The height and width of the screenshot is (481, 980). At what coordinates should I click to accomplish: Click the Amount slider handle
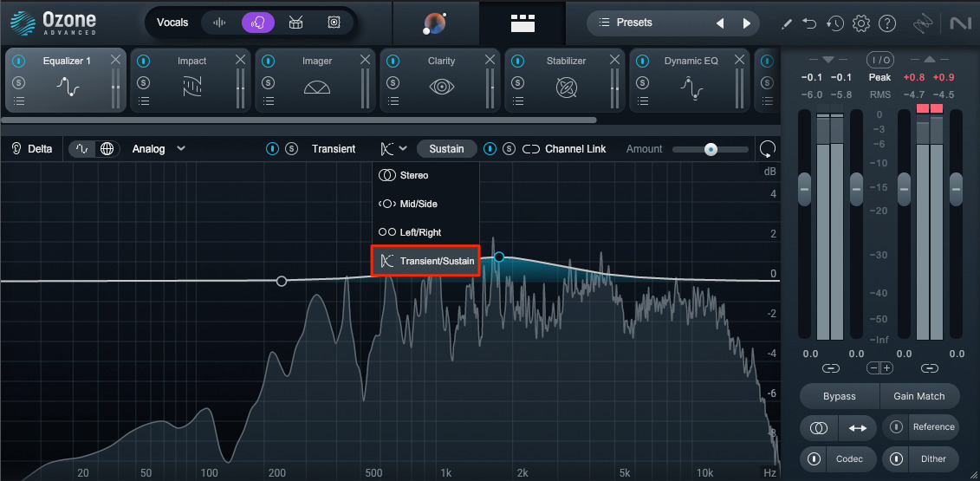[711, 149]
